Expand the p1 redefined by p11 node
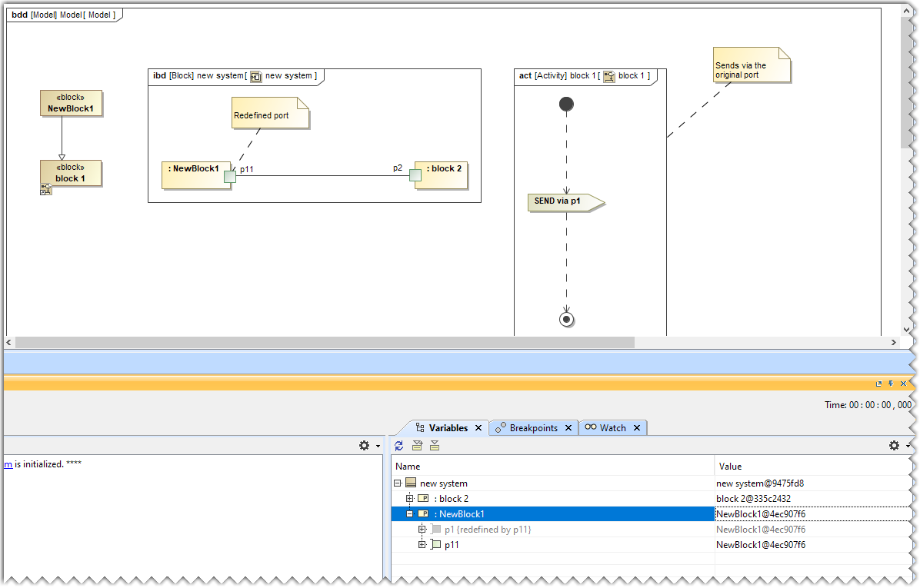The height and width of the screenshot is (588, 920). coord(421,529)
